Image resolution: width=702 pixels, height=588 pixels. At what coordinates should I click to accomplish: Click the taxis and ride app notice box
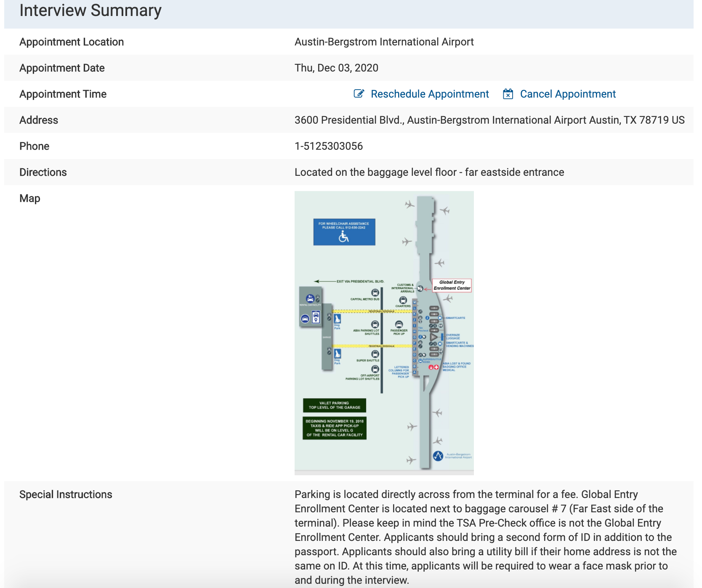335,428
